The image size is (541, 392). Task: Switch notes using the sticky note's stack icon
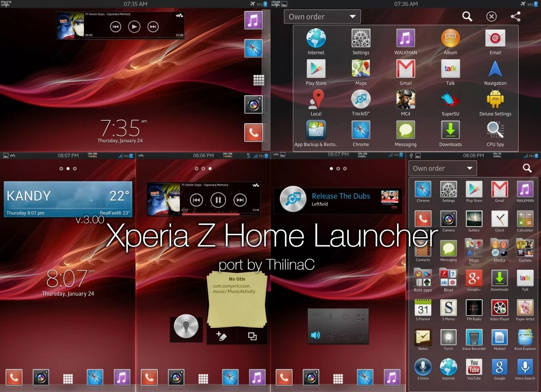pos(252,336)
